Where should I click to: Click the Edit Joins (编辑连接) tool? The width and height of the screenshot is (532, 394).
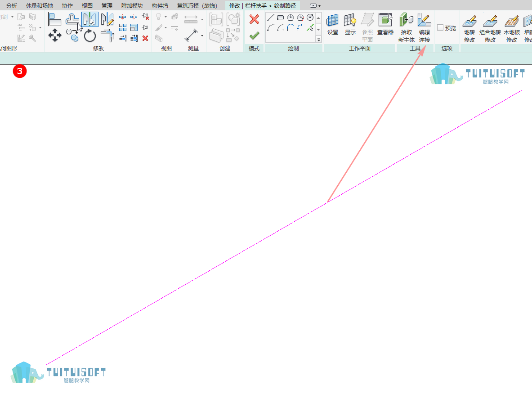click(x=424, y=28)
